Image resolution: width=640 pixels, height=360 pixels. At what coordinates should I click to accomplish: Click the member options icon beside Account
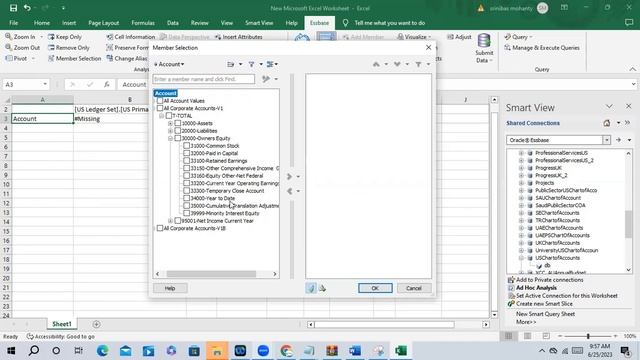[231, 64]
